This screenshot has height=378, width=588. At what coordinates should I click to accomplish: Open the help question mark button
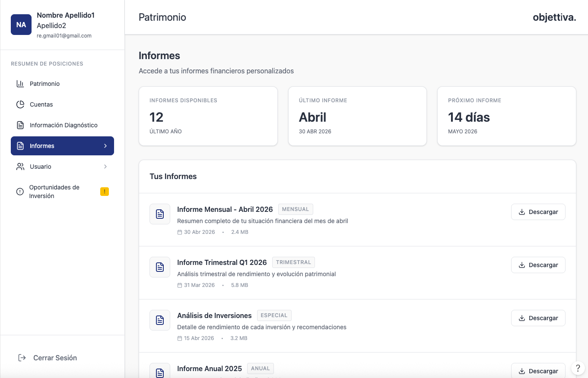[578, 368]
